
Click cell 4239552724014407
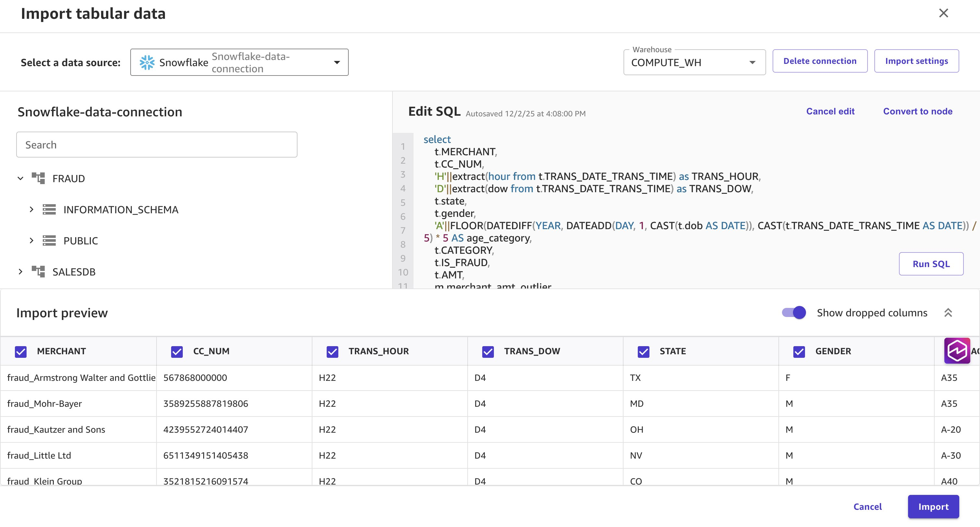[234, 429]
